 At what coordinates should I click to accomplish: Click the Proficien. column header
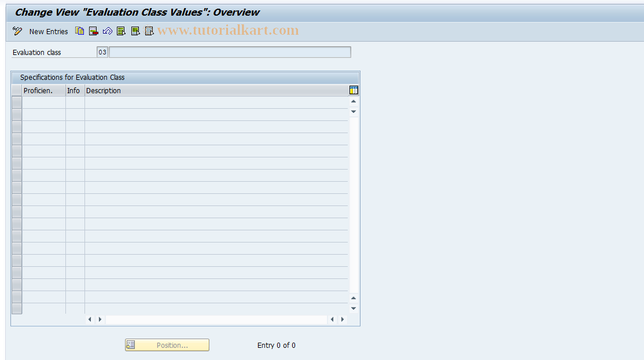pyautogui.click(x=44, y=90)
